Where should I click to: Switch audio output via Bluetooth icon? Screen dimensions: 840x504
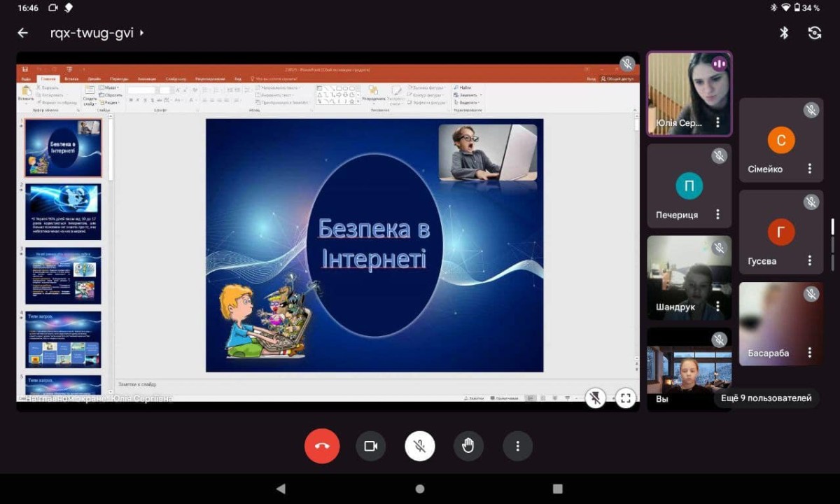point(784,33)
